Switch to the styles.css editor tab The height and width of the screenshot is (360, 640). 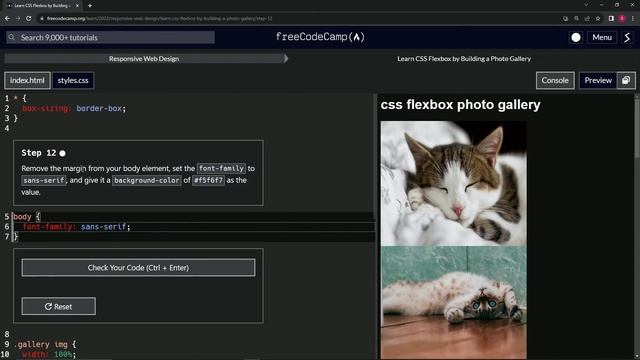tap(73, 80)
